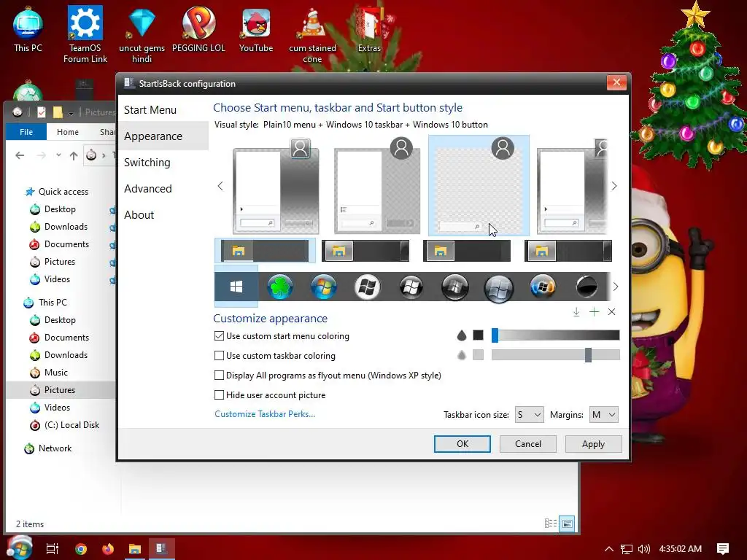The width and height of the screenshot is (747, 560).
Task: Click StartIsBack taskbar button
Action: (x=161, y=548)
